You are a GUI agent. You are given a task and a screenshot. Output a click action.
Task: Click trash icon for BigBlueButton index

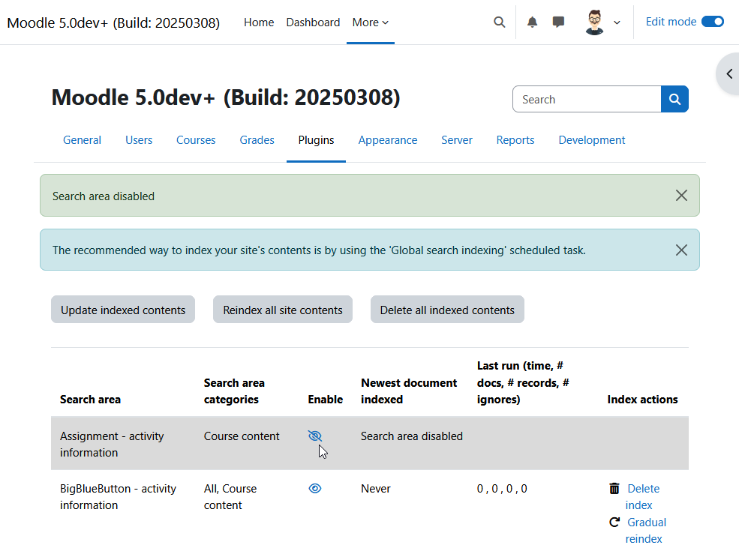coord(614,489)
